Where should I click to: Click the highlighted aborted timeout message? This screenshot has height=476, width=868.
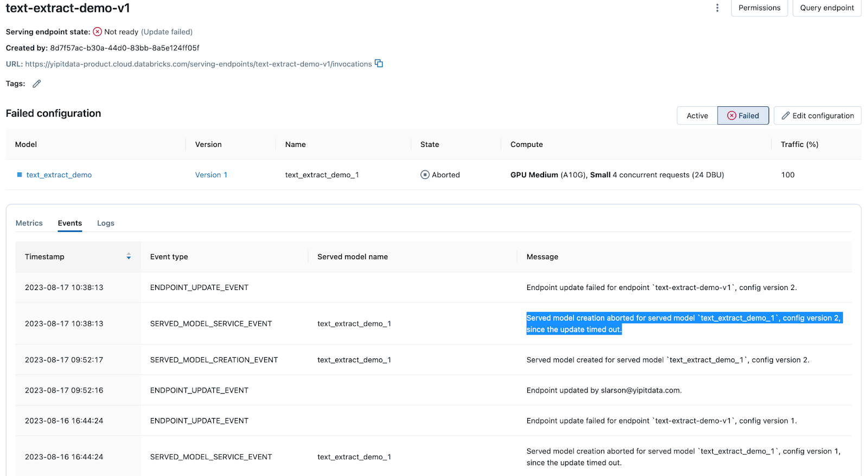(683, 324)
